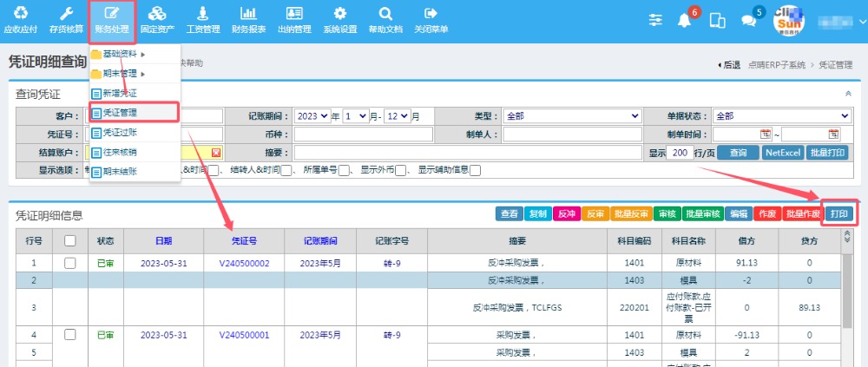This screenshot has height=367, width=868.
Task: Click the 固定资产 toolbar icon
Action: pyautogui.click(x=157, y=14)
